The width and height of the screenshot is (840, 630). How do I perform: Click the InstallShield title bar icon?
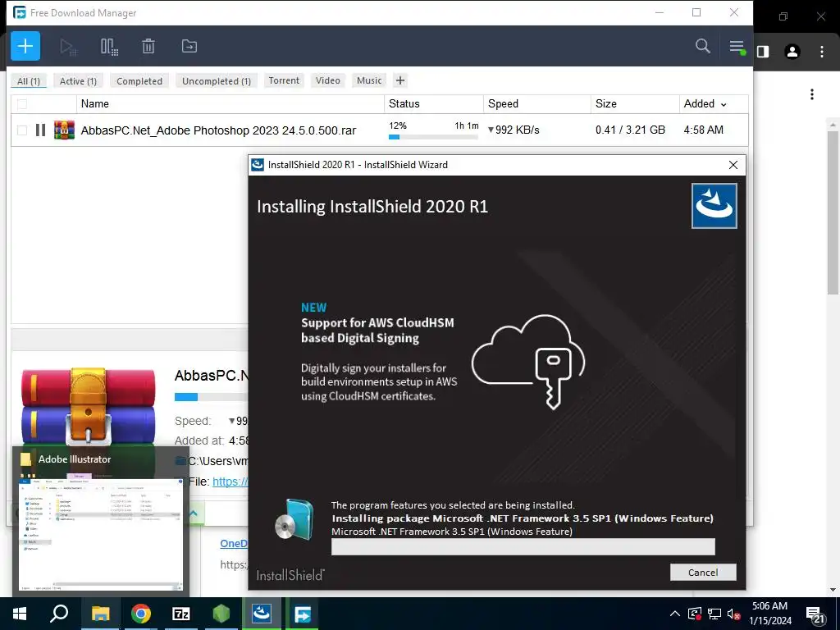[258, 164]
